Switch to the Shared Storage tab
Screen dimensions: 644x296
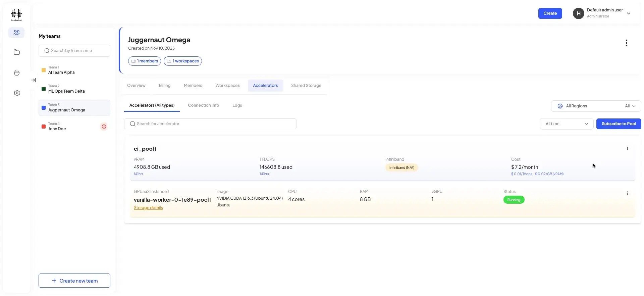coord(306,86)
